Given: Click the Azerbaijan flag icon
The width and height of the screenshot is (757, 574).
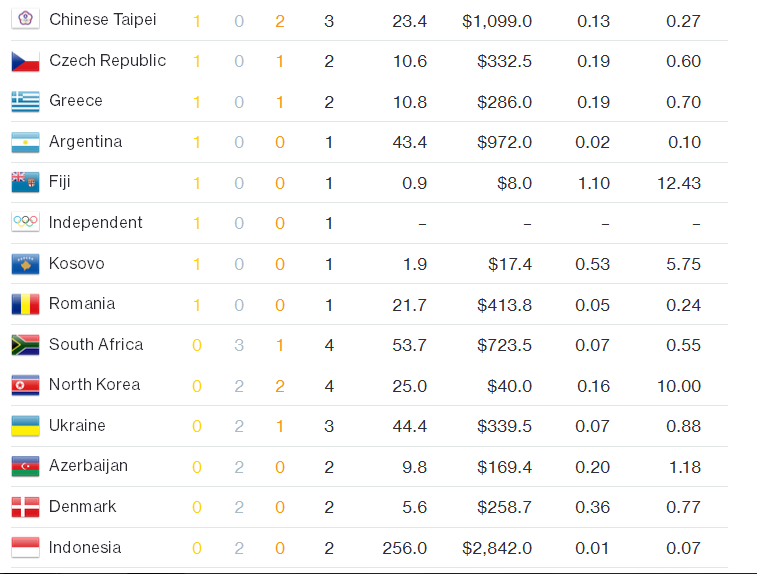Looking at the screenshot, I should [x=25, y=466].
